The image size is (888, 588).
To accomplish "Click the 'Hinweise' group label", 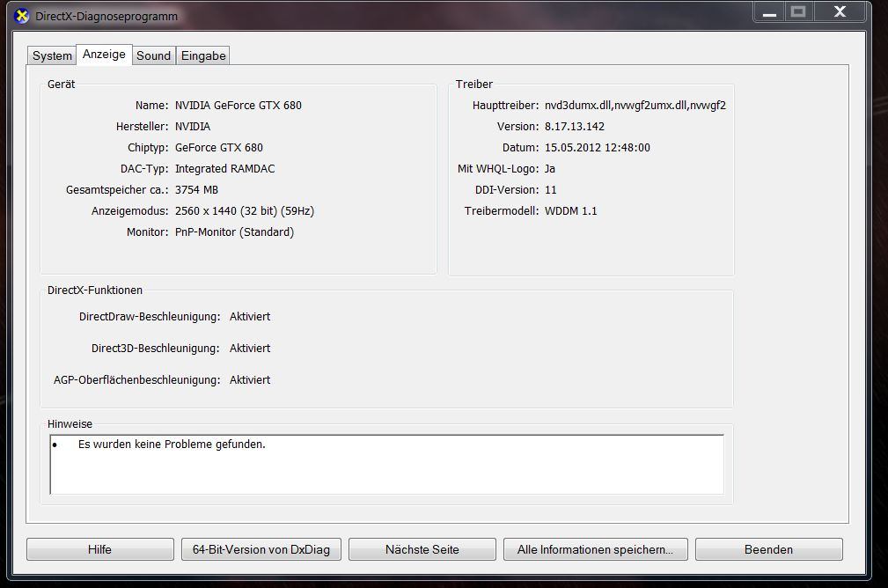I will [x=70, y=423].
